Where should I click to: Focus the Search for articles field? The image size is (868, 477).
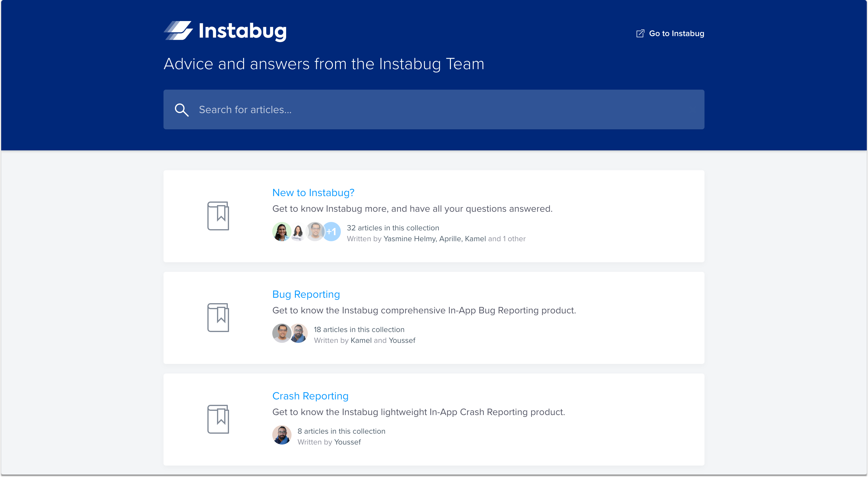click(438, 109)
